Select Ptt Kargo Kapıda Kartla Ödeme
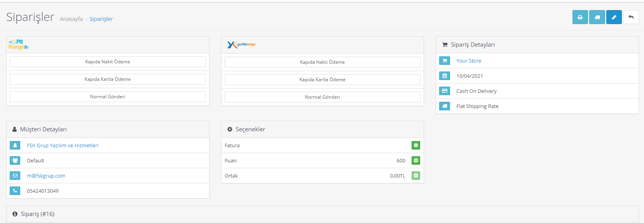 (x=108, y=79)
